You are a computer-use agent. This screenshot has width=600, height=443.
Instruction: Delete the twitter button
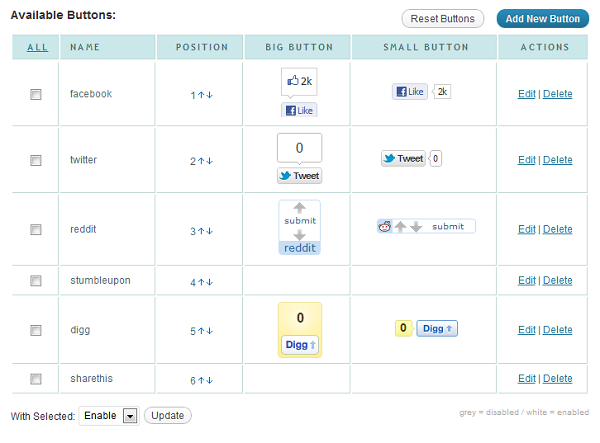click(x=558, y=160)
